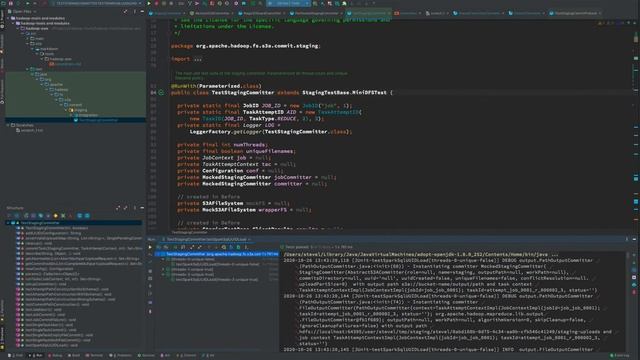Hide the Project tool window panel
Screen dimensions: 640x360
tap(142, 11)
